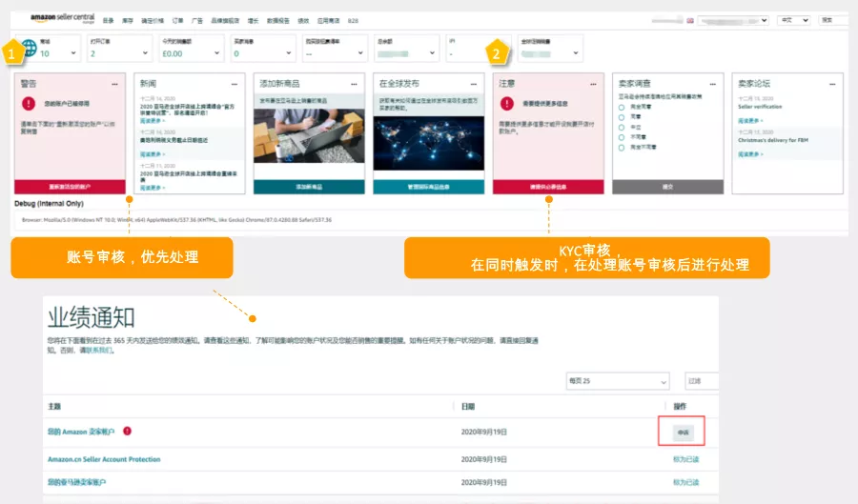Open Amazon.cn Seller Account Protection link

[104, 459]
